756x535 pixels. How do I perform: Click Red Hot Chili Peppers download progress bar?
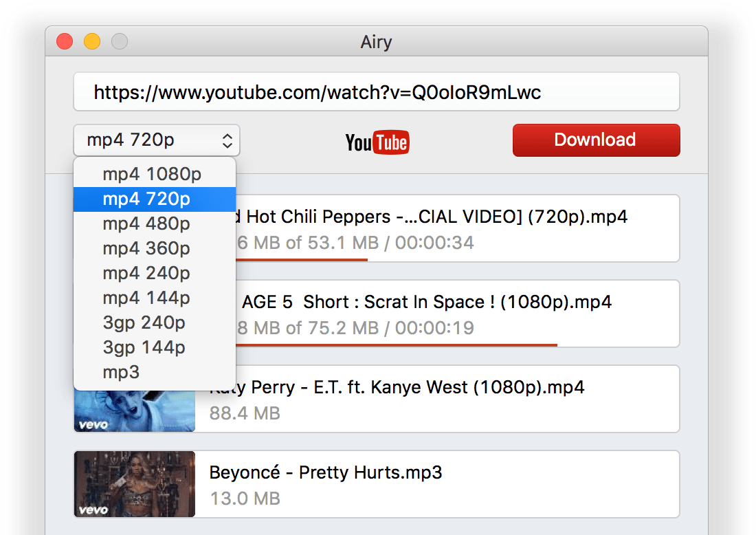(302, 259)
